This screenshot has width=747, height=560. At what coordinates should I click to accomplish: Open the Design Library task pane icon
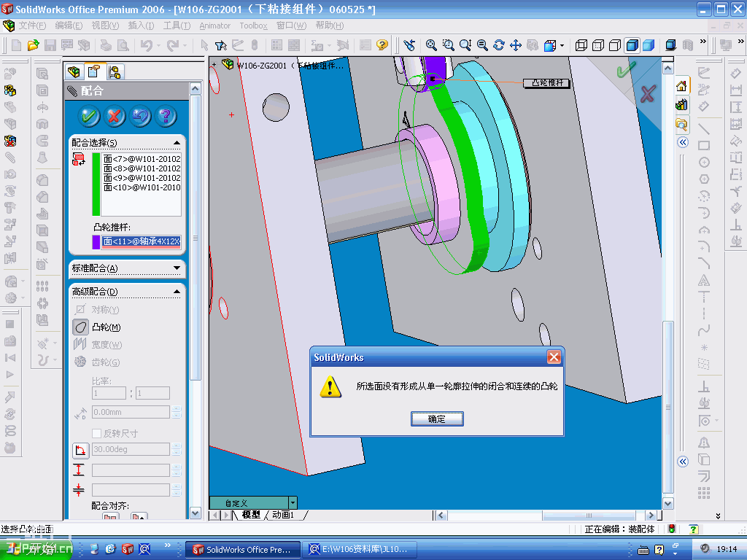click(682, 104)
